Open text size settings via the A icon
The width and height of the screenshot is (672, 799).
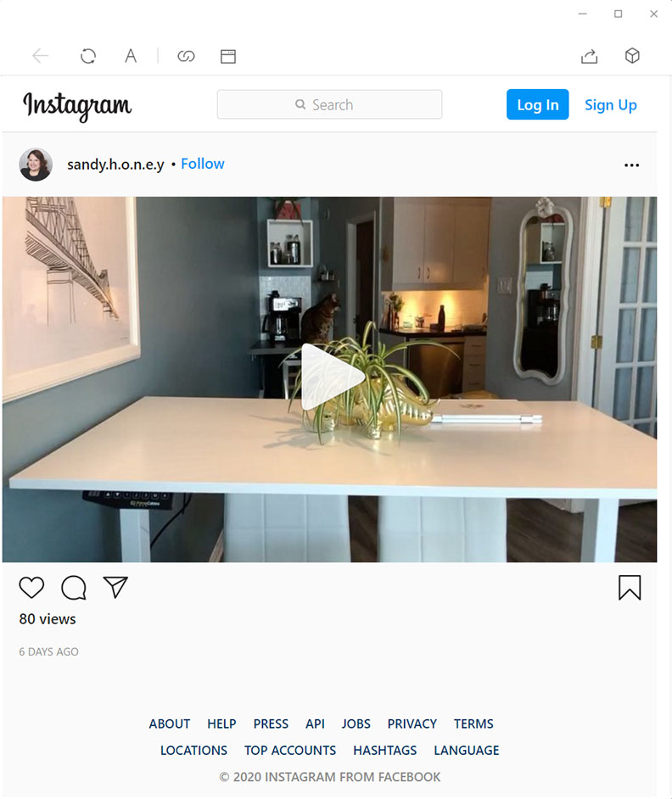click(x=131, y=55)
